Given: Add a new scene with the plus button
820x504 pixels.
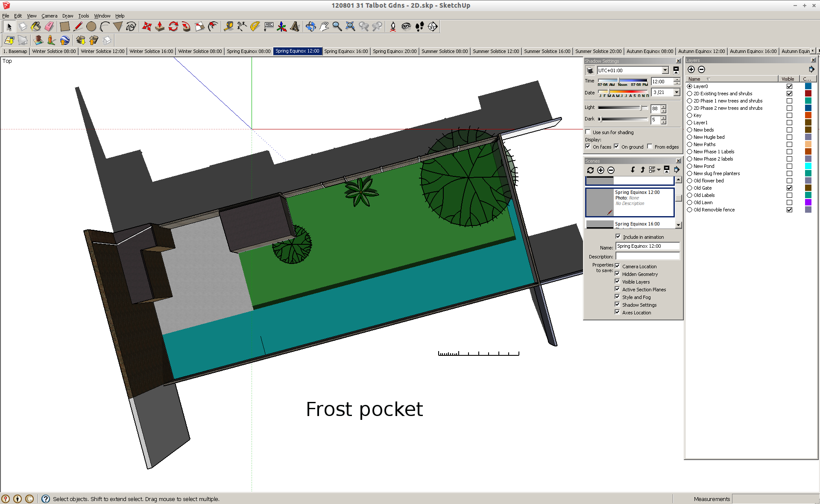Looking at the screenshot, I should (x=600, y=170).
